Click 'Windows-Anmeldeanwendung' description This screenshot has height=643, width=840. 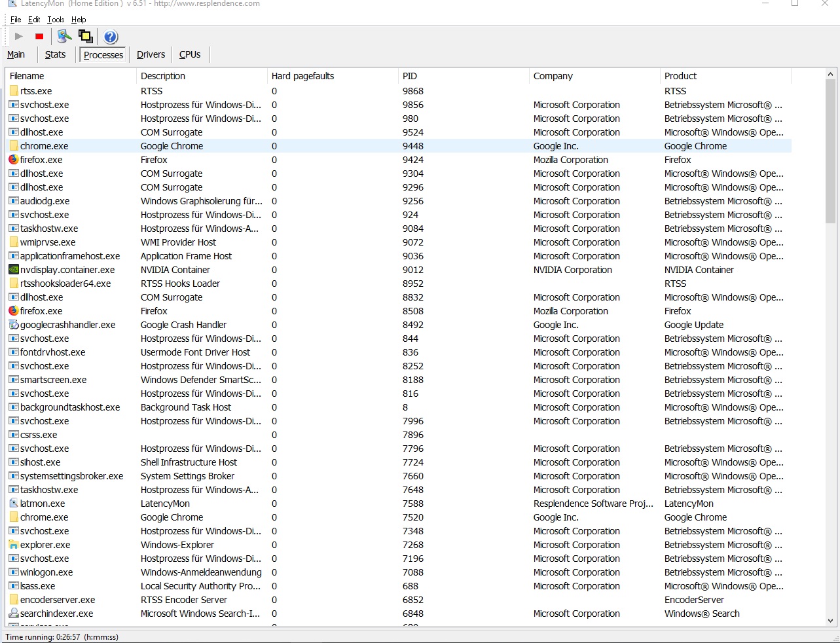[201, 572]
